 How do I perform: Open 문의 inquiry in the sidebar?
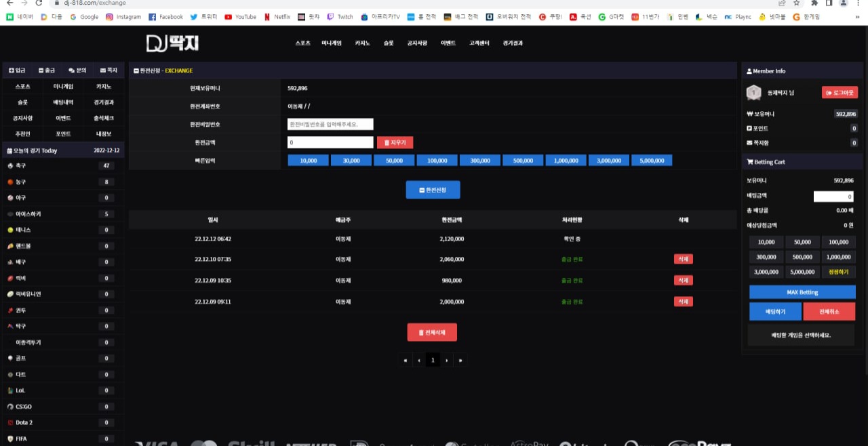[78, 70]
